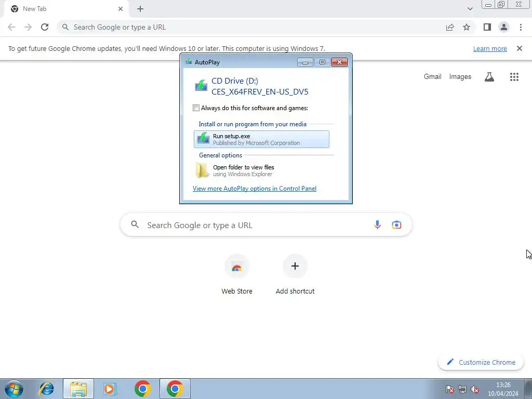This screenshot has width=532, height=399.
Task: Start voice search with microphone
Action: tap(377, 224)
